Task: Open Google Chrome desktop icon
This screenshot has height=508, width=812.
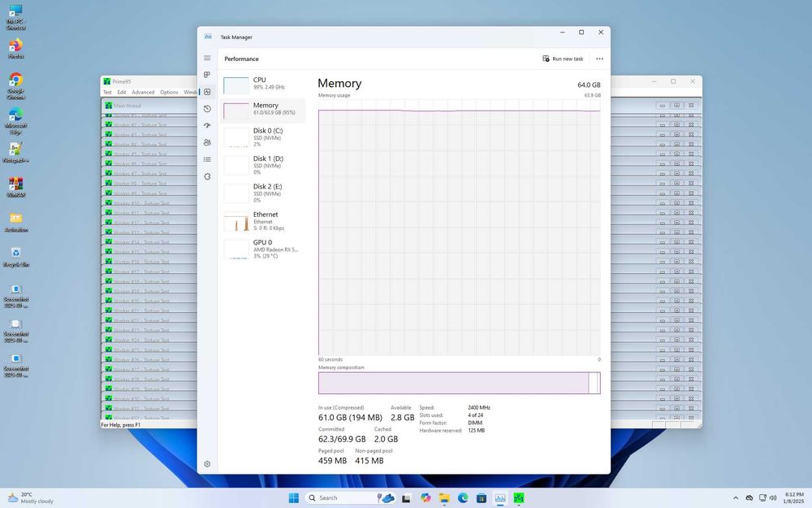Action: pyautogui.click(x=15, y=85)
